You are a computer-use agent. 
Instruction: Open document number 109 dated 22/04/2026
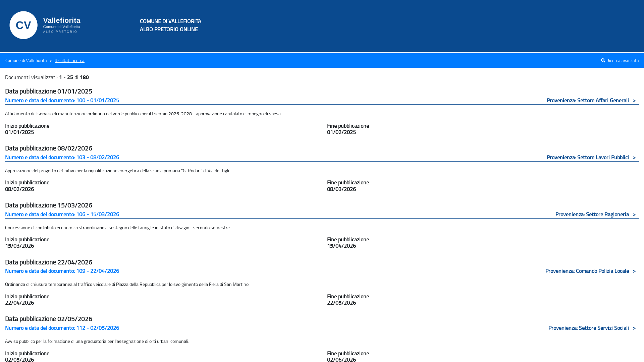coord(62,271)
